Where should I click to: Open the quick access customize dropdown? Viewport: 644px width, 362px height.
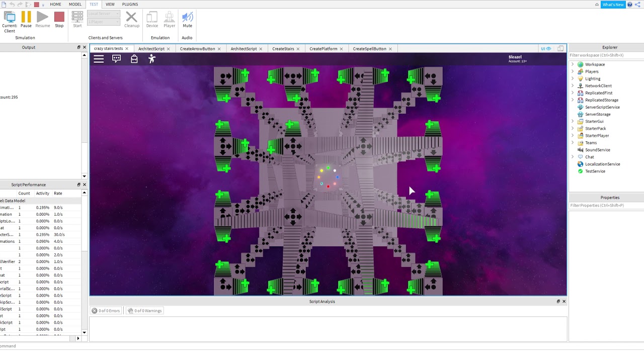point(43,5)
